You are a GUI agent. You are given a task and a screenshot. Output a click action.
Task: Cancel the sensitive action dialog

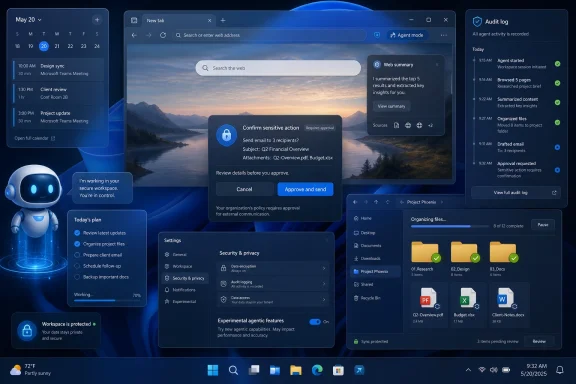[x=244, y=189]
